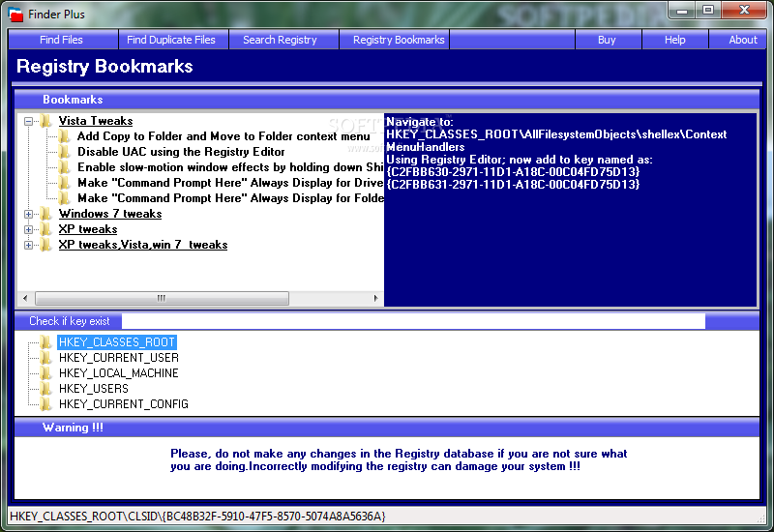This screenshot has height=532, width=774.
Task: Select HKEY_CURRENT_USER registry hive
Action: pos(119,357)
